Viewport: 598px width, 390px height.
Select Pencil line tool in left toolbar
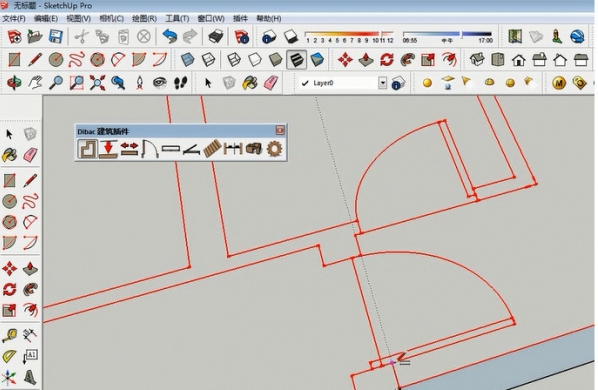(x=30, y=180)
